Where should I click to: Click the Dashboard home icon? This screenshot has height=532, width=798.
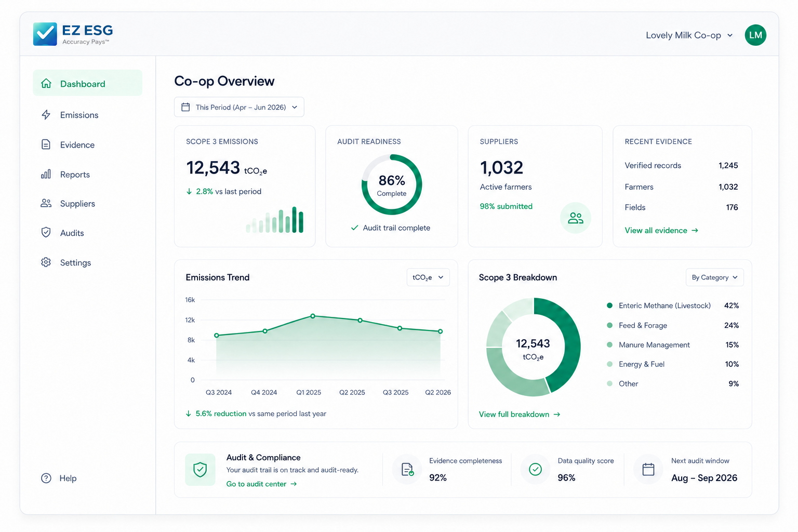click(46, 83)
